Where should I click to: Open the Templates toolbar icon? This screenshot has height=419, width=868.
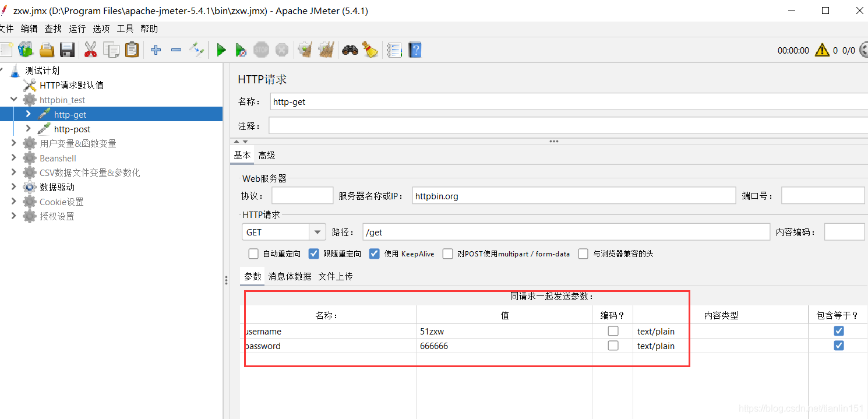coord(25,50)
